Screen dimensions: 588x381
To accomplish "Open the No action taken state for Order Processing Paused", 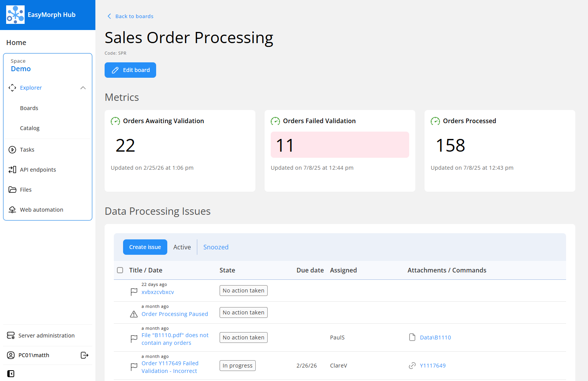I will 243,312.
